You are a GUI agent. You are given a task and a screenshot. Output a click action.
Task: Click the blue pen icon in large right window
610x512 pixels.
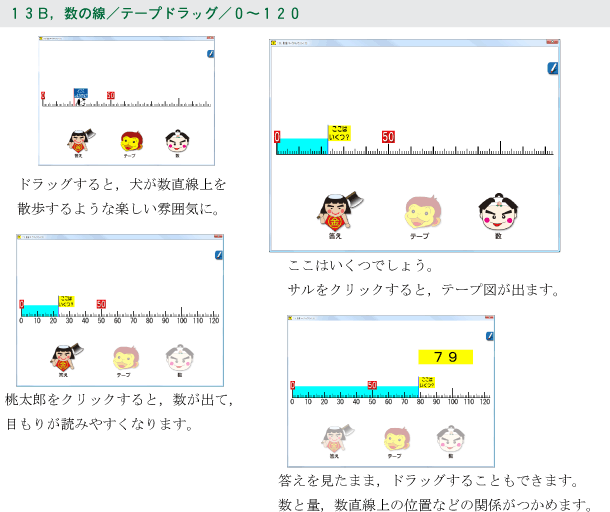click(552, 68)
